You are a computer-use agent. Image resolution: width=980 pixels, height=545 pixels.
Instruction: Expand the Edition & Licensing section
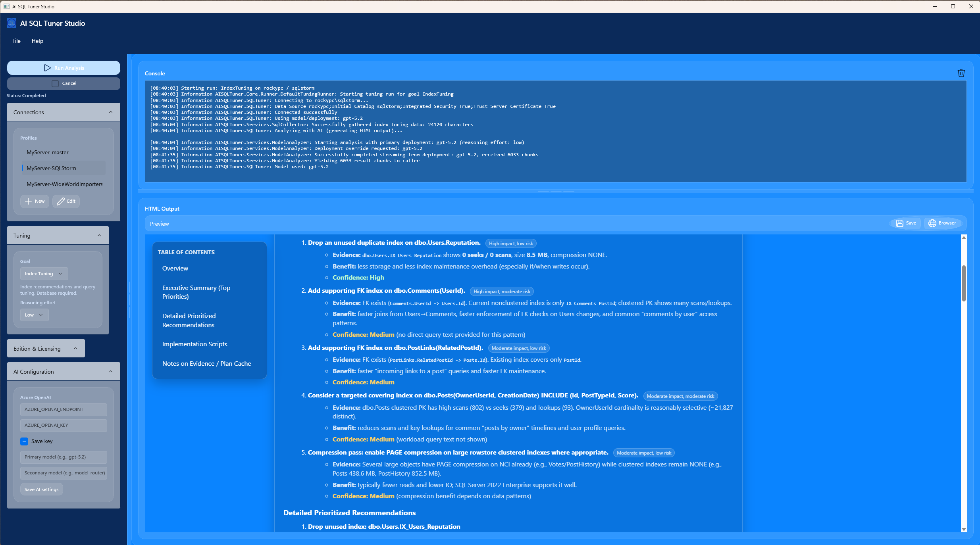point(46,349)
